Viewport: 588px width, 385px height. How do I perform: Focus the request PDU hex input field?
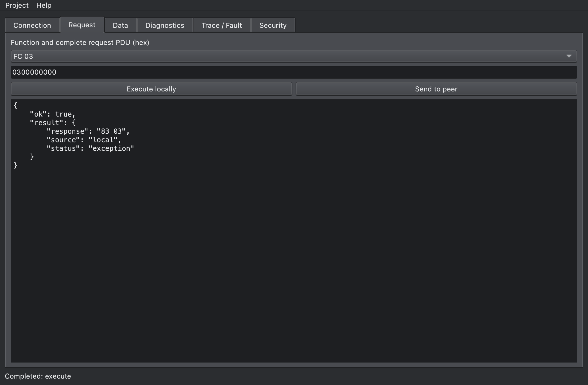[x=294, y=72]
